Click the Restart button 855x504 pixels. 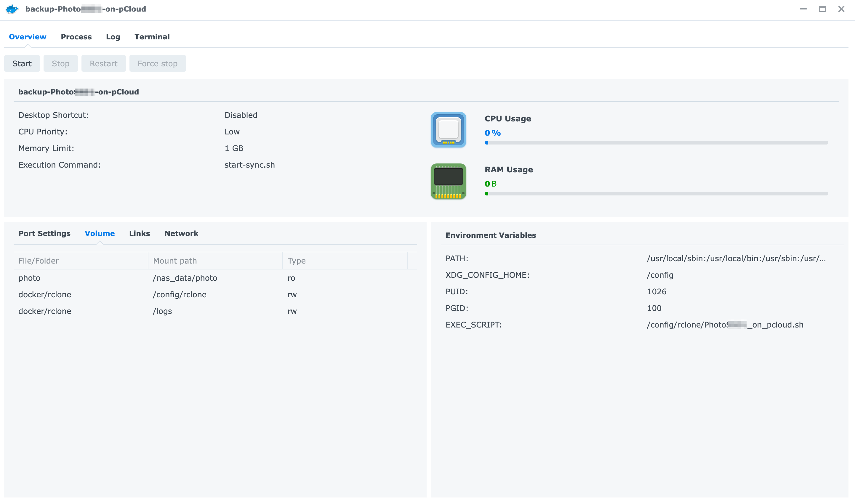[x=103, y=63]
